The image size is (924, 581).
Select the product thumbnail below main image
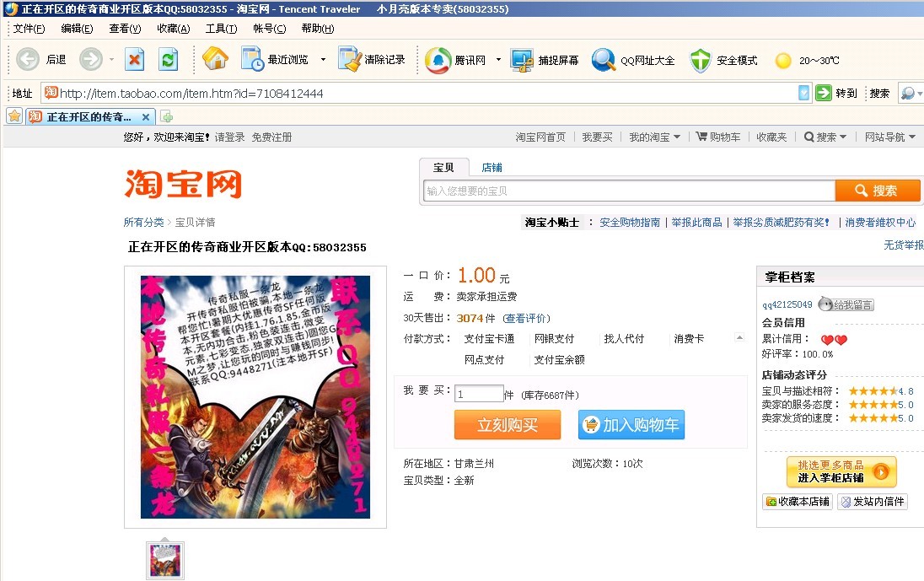click(165, 561)
